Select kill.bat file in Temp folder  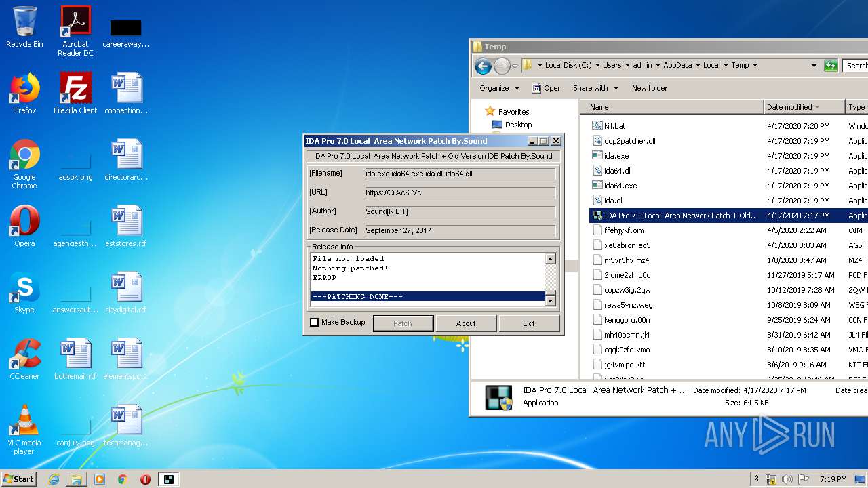click(x=614, y=126)
